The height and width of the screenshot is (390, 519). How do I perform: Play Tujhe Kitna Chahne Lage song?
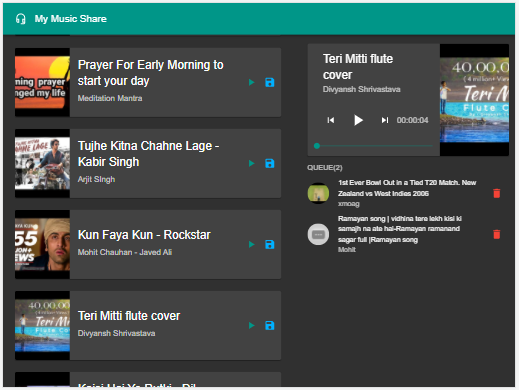[x=252, y=163]
